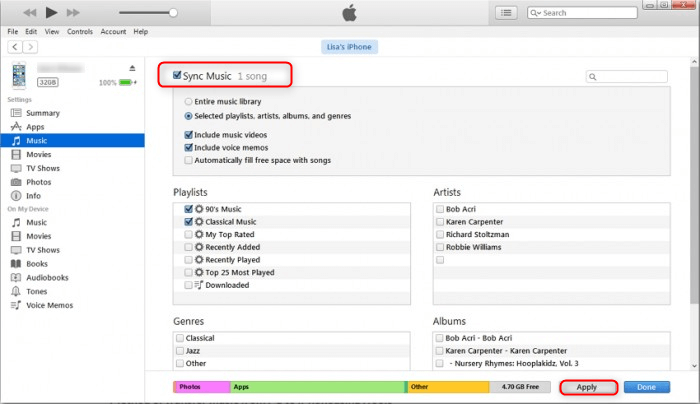
Task: Select Entire music library radio button
Action: [188, 102]
